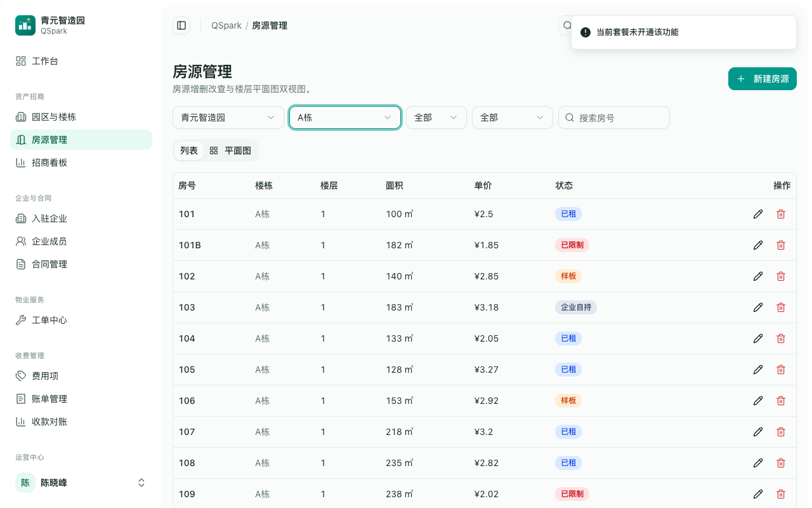Edit room 107 with pencil icon
812x508 pixels.
[x=758, y=432]
